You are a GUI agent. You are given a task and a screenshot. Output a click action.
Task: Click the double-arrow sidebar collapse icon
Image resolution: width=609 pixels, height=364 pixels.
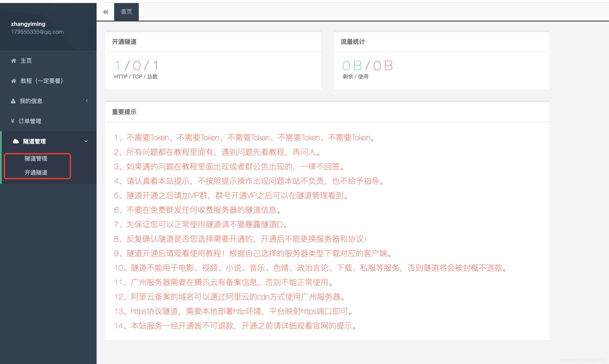105,12
